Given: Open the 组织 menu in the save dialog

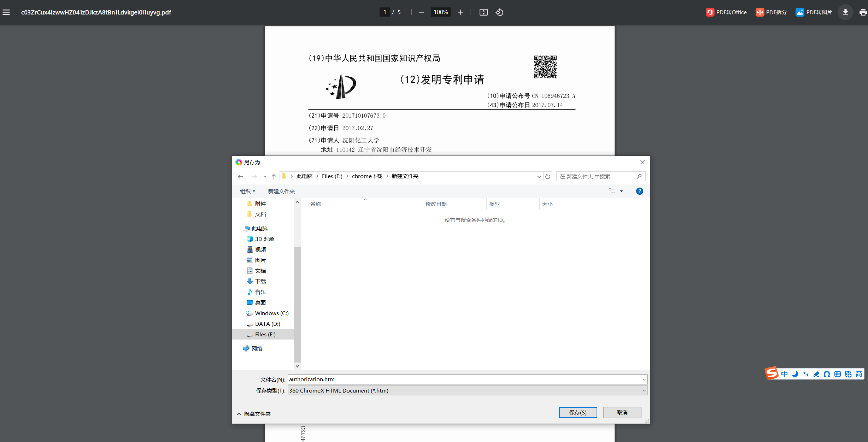Looking at the screenshot, I should 248,191.
